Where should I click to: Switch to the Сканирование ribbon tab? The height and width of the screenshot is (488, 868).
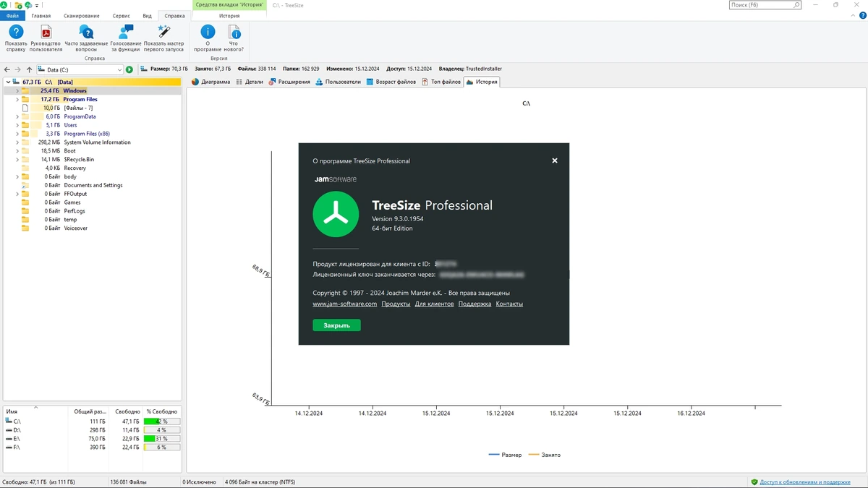pos(82,15)
